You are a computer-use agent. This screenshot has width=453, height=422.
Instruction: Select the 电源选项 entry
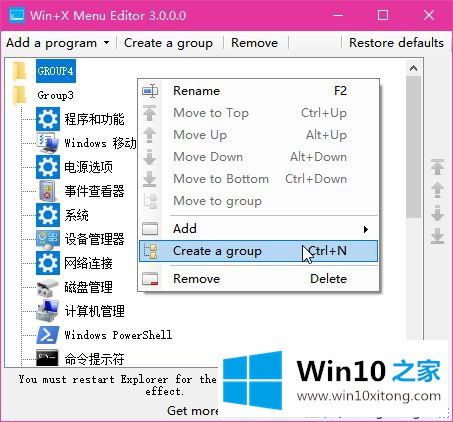coord(88,167)
